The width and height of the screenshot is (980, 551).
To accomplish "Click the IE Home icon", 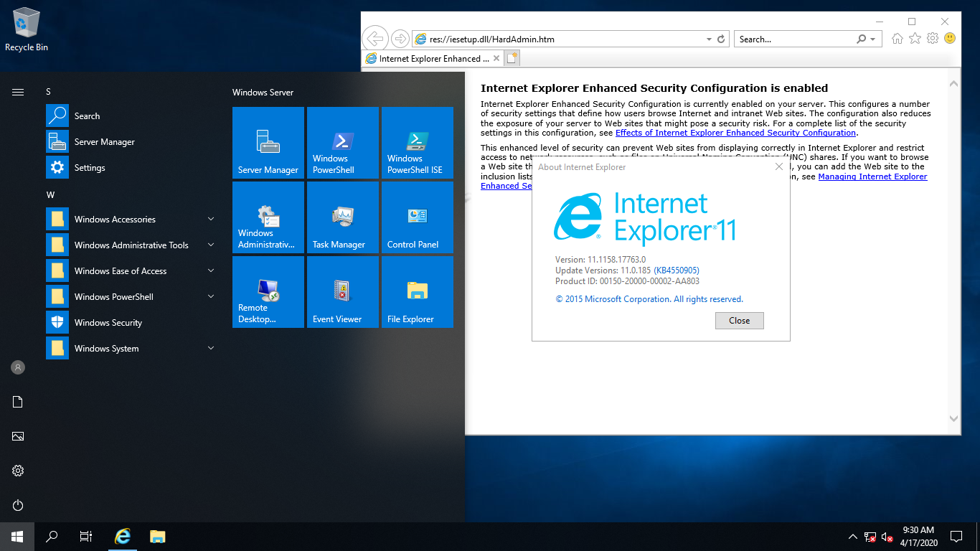I will click(897, 39).
